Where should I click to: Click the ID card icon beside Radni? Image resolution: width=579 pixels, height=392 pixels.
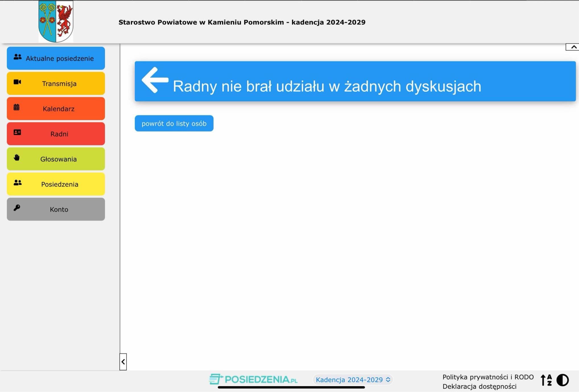point(17,133)
